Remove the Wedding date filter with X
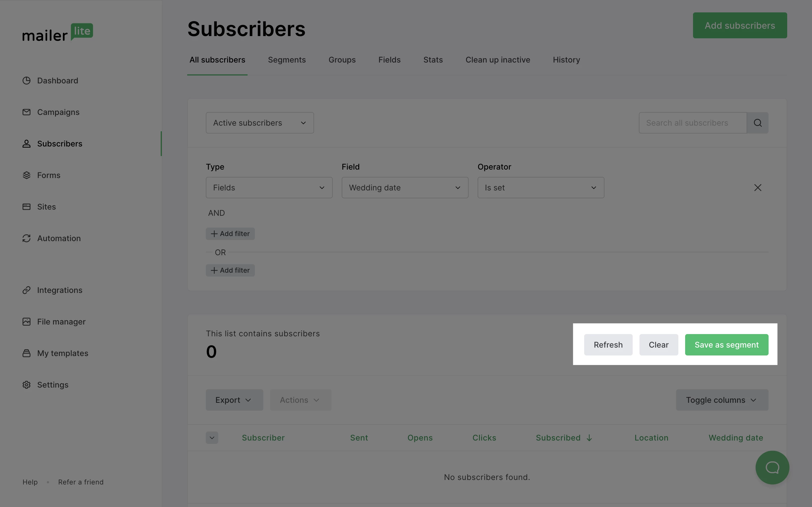 pos(757,187)
